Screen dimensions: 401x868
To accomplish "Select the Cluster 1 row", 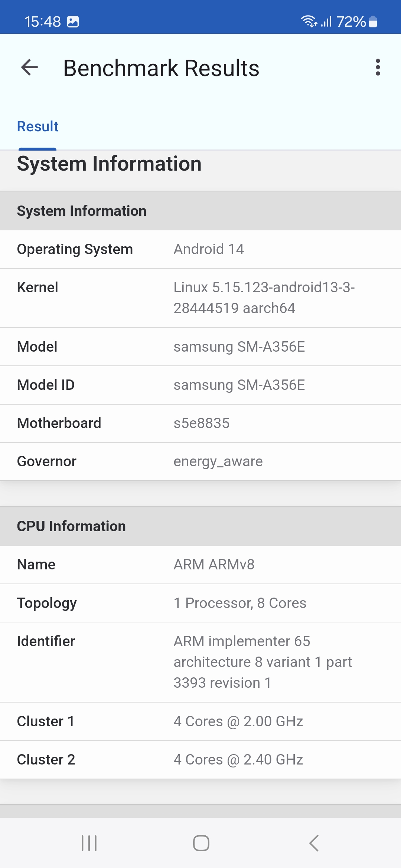I will point(200,721).
